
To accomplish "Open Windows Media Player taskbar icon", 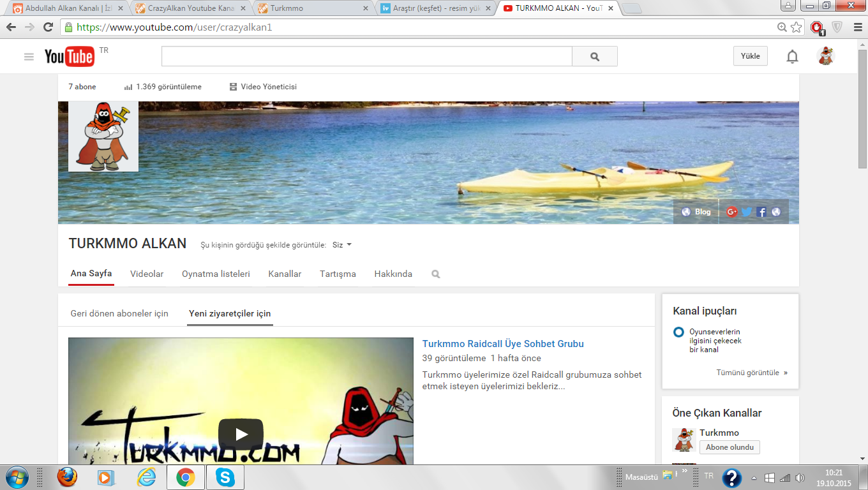I will pos(107,477).
